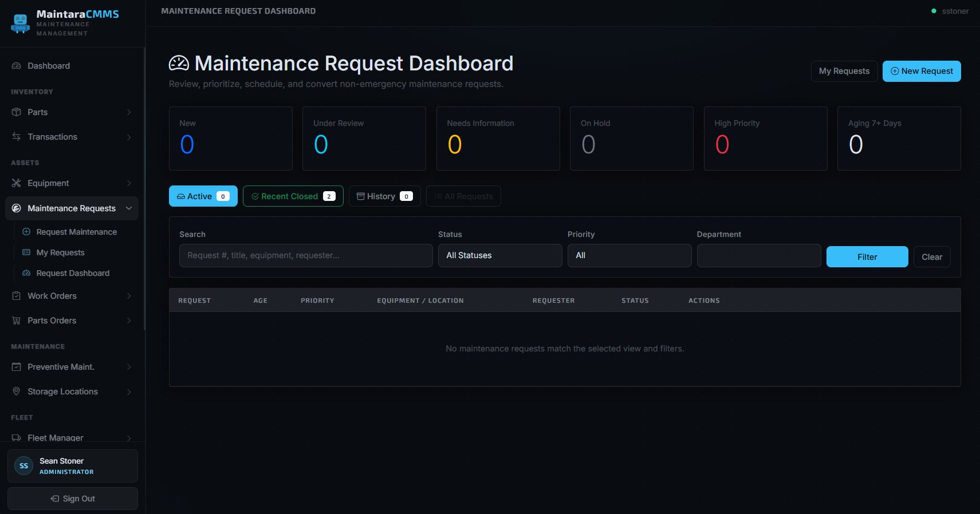
Task: Click the STATUS column header
Action: (635, 301)
